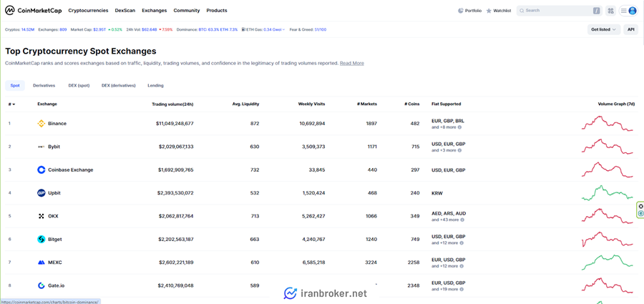Click the Coinbase Exchange logo icon
Viewport: 644px width, 304px height.
(x=41, y=170)
